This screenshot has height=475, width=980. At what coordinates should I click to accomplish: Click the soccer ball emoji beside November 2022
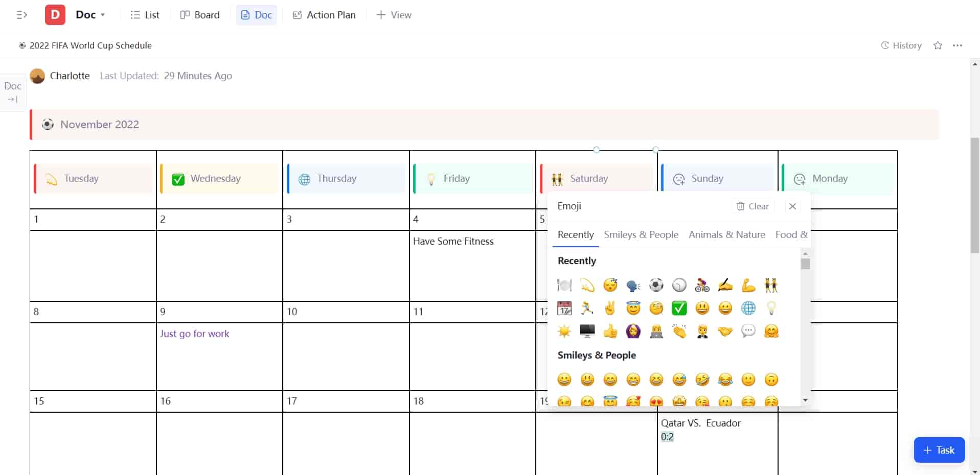point(48,124)
